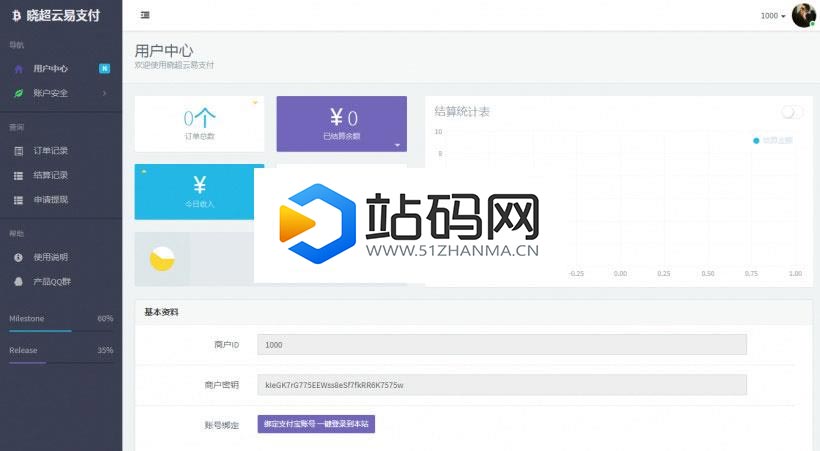Click the home icon beside 用户中心
Viewport: 820px width, 451px height.
19,69
